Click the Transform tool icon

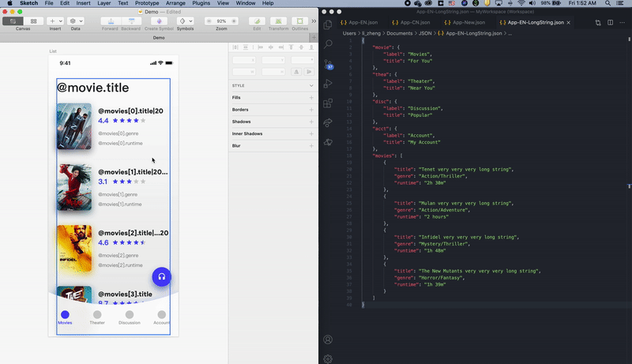pyautogui.click(x=278, y=21)
